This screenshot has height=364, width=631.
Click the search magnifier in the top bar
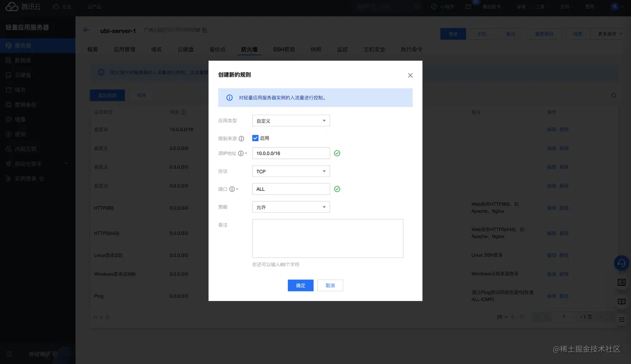point(416,7)
